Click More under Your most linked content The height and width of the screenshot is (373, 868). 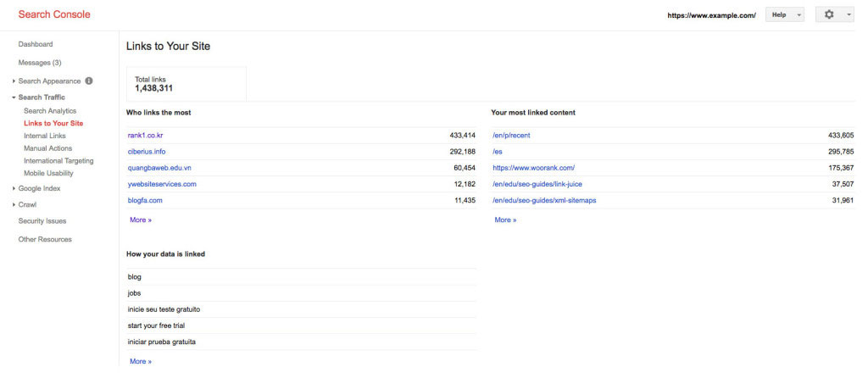pos(505,220)
